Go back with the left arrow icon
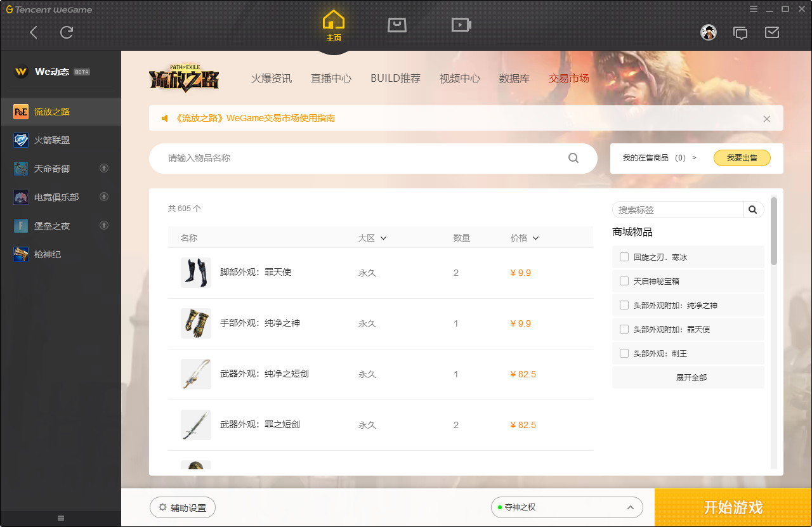Image resolution: width=812 pixels, height=527 pixels. (34, 32)
